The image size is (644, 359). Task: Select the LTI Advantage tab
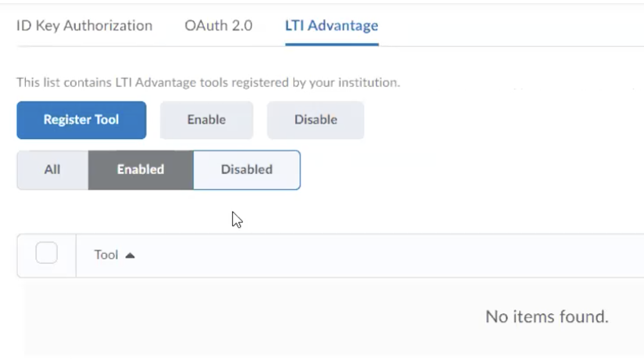(x=332, y=26)
